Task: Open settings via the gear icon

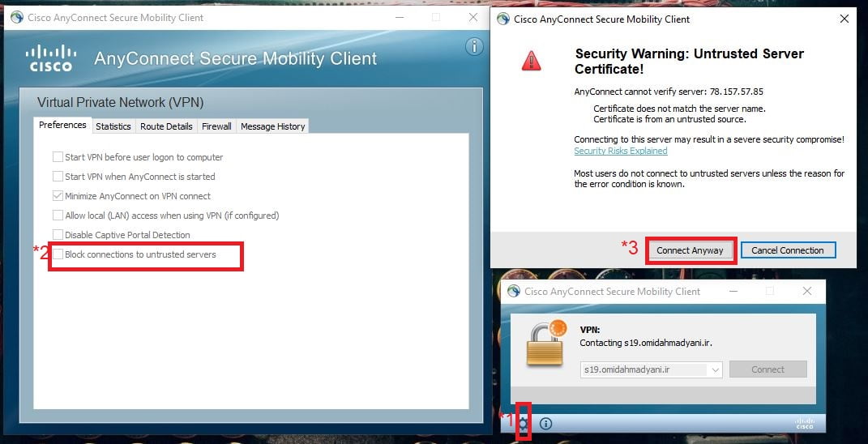Action: tap(524, 423)
